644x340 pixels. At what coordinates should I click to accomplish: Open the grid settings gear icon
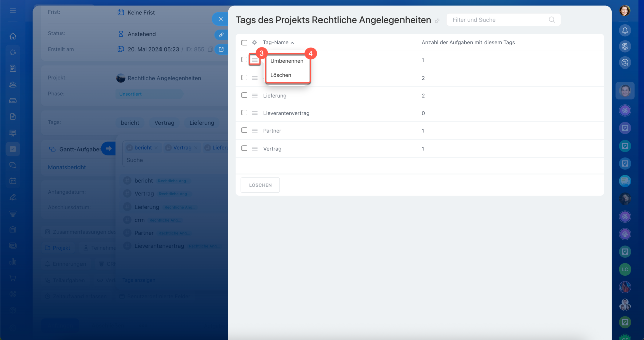pyautogui.click(x=254, y=43)
